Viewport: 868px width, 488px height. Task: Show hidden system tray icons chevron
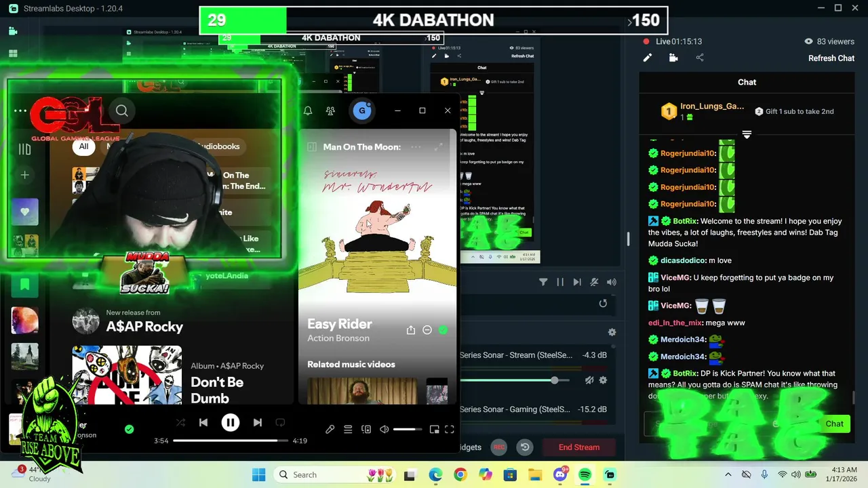click(x=728, y=474)
